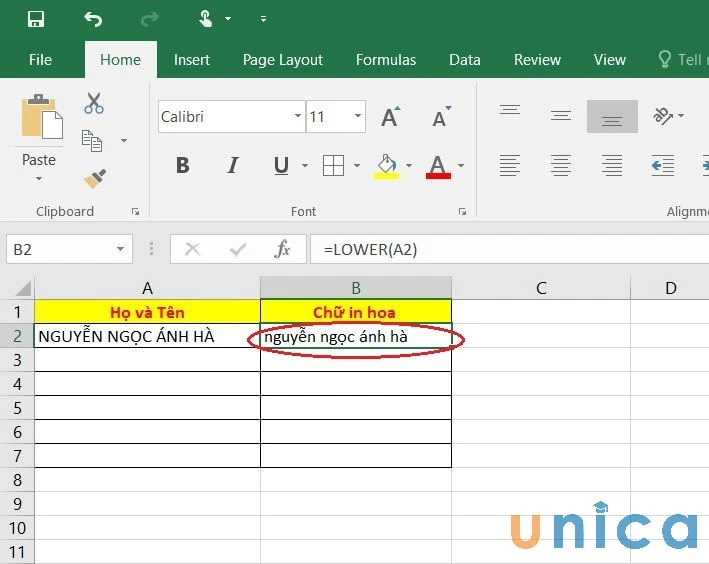Open the Formulas tab

click(386, 60)
